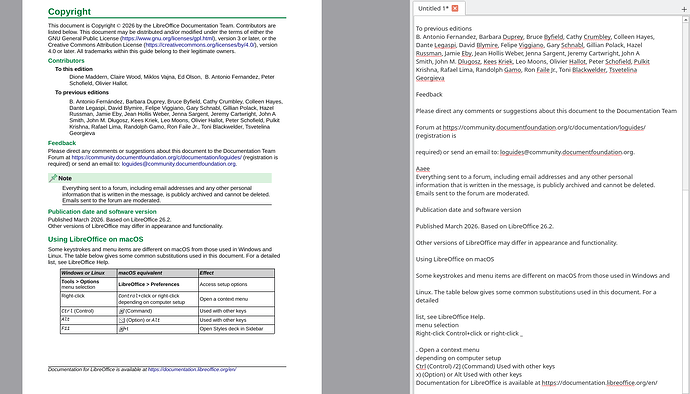Click 'depending on computer setup' in the text panel
690x394 pixels.
click(x=459, y=358)
